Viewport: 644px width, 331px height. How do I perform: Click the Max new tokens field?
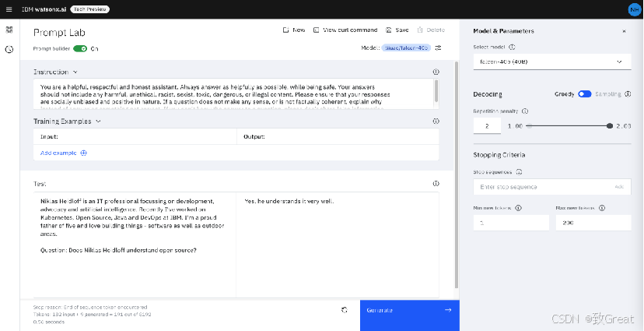point(593,223)
